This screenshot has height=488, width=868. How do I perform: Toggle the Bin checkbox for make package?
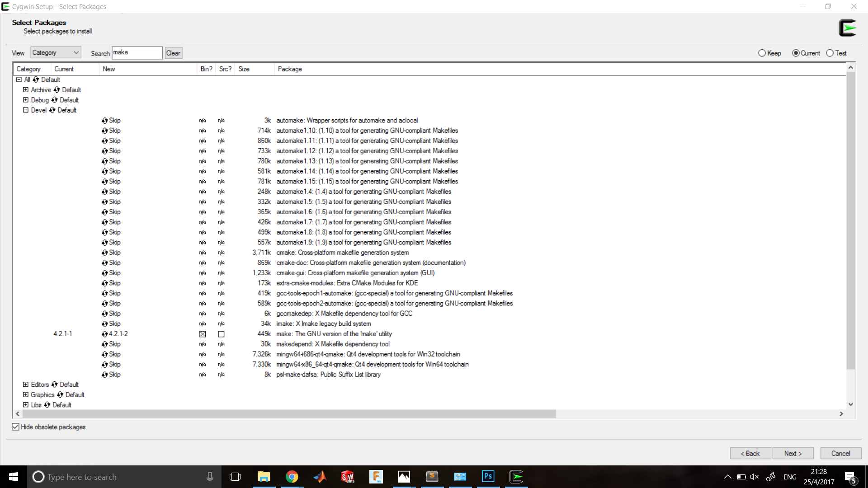click(203, 334)
